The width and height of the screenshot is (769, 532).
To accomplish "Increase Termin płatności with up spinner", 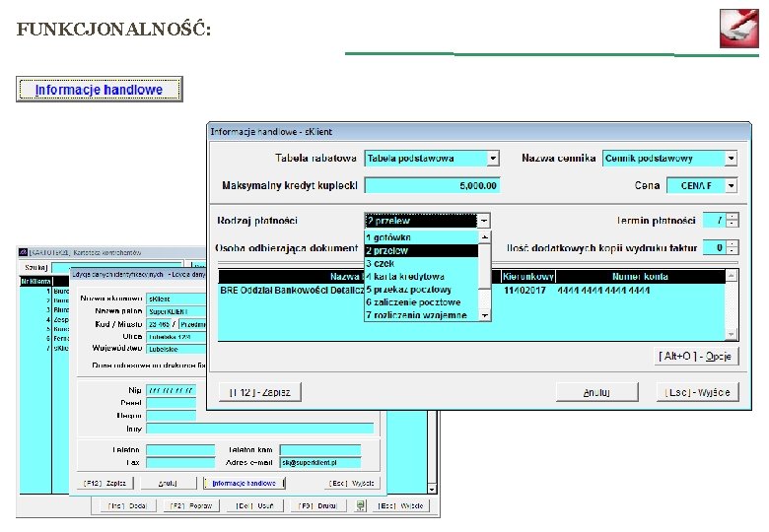I will [x=732, y=217].
